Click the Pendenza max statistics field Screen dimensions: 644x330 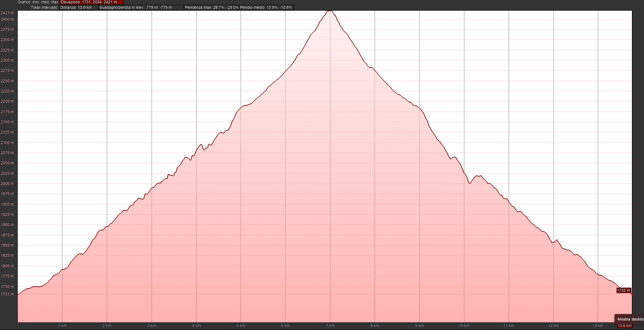[212, 7]
